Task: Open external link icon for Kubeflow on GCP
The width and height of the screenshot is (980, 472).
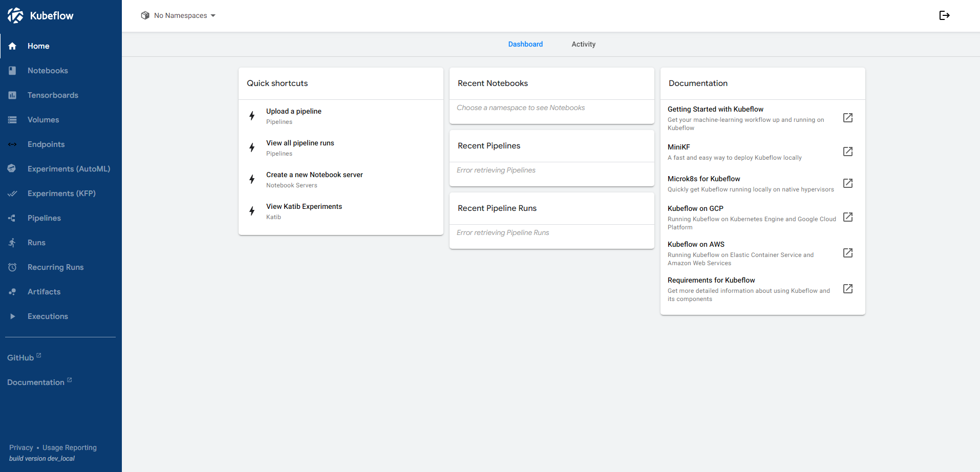Action: pyautogui.click(x=848, y=217)
